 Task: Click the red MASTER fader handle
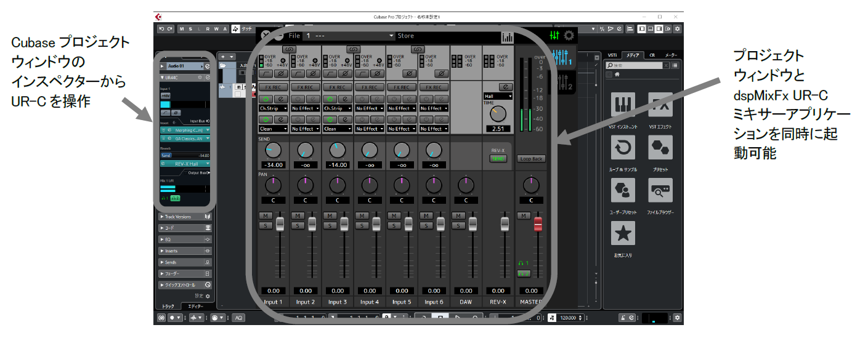(538, 223)
